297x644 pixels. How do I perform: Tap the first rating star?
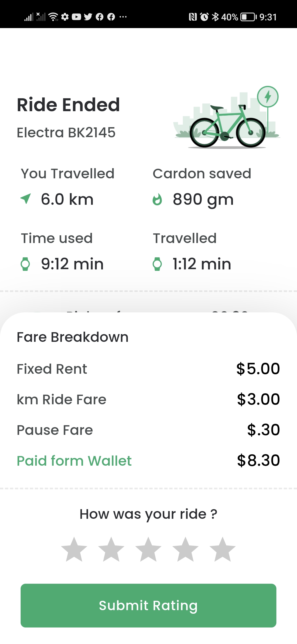74,549
